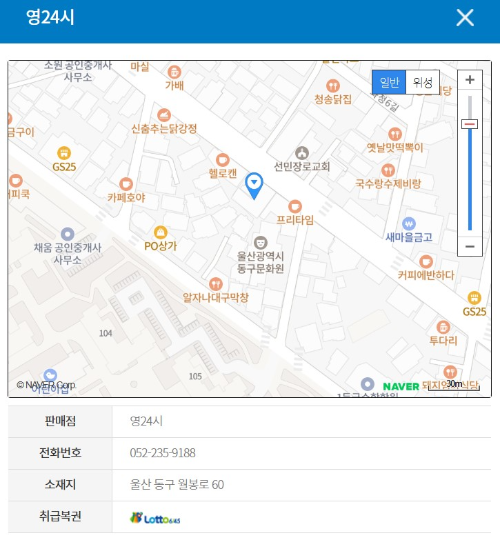Click the address 울산 동구 월봉로 60

(177, 484)
